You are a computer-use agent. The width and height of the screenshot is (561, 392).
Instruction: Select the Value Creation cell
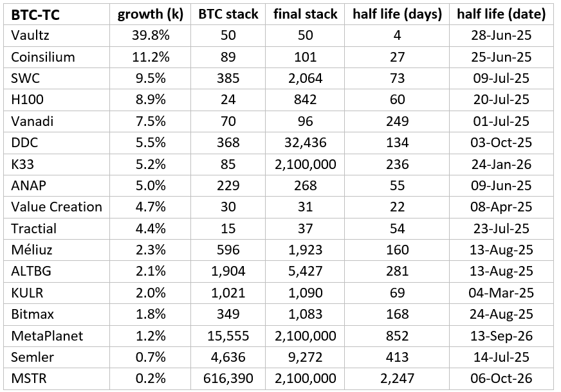tap(56, 207)
